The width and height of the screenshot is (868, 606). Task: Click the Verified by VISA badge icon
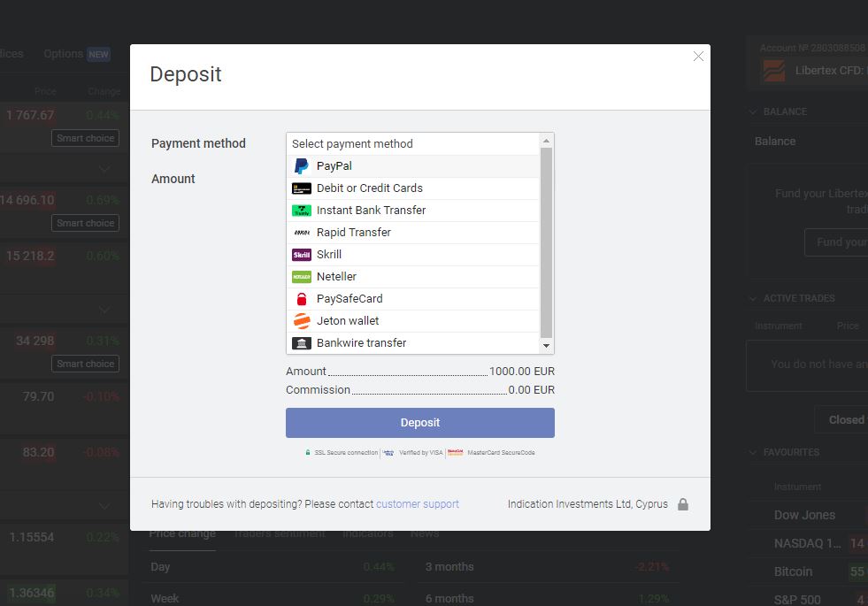[x=388, y=452]
